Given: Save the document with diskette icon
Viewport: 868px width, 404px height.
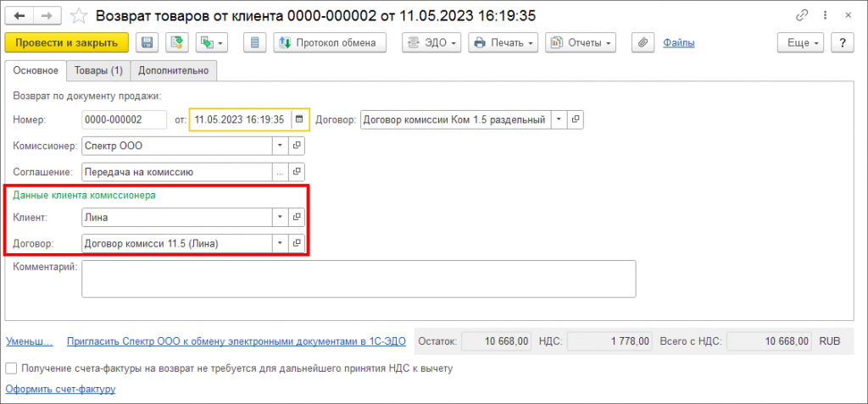Looking at the screenshot, I should [147, 42].
